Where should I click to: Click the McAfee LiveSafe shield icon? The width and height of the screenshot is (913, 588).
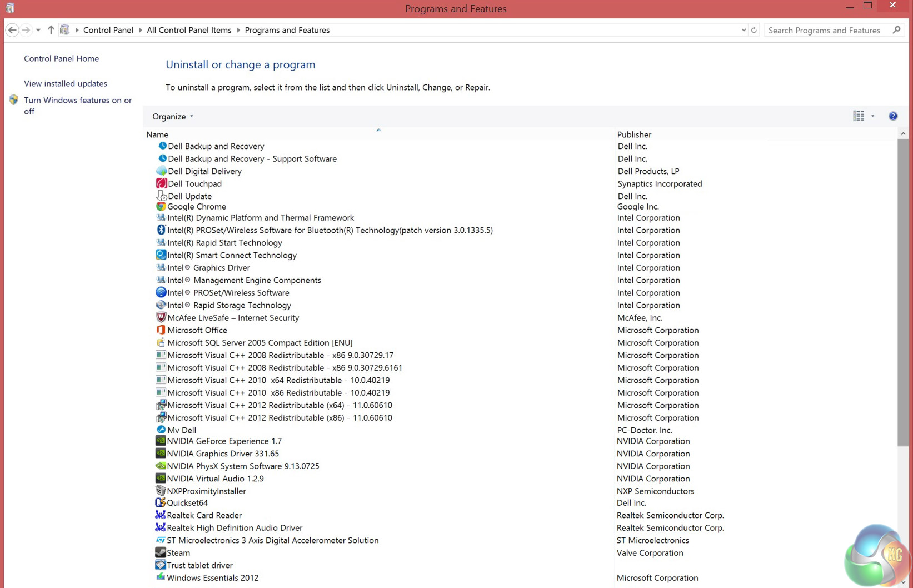[x=161, y=317]
